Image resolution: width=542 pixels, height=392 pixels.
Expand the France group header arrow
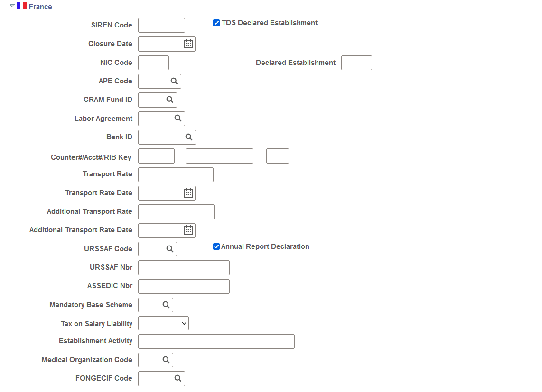[x=11, y=6]
